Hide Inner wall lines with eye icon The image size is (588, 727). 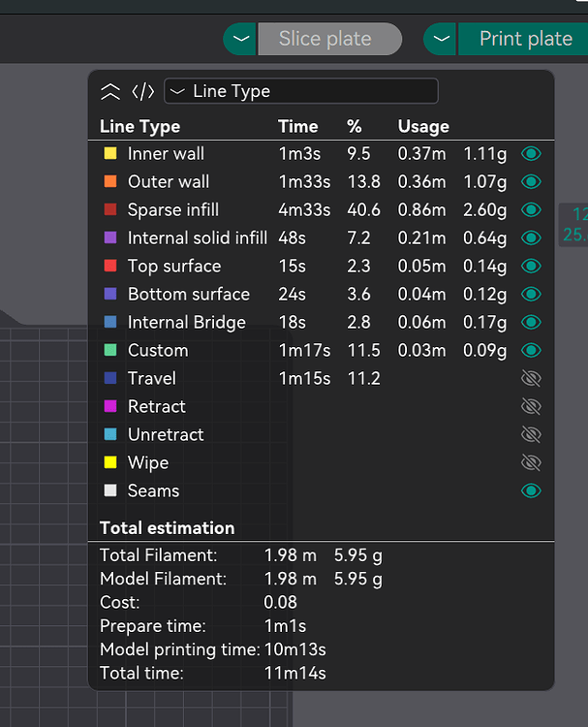(531, 153)
